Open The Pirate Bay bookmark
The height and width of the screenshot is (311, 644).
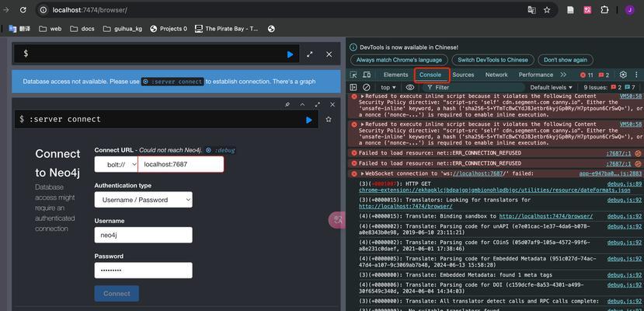[x=227, y=29]
